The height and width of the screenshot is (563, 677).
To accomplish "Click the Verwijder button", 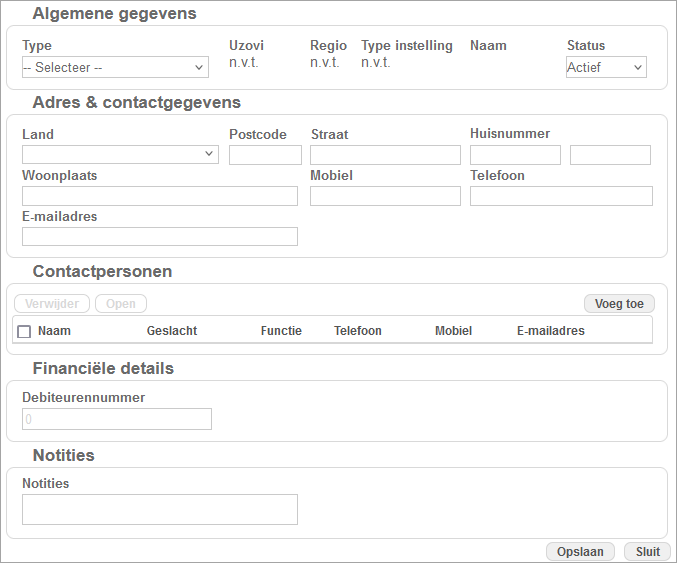I will click(52, 304).
